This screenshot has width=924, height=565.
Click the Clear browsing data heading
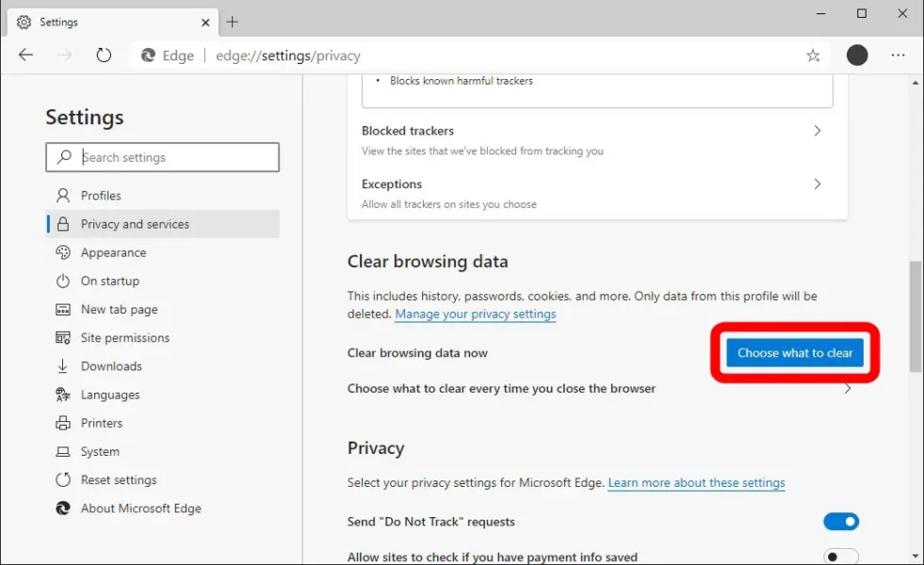pyautogui.click(x=428, y=261)
